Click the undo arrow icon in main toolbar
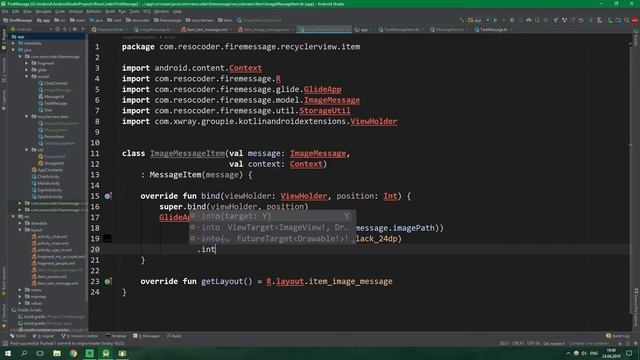640x360 pixels. [581, 20]
